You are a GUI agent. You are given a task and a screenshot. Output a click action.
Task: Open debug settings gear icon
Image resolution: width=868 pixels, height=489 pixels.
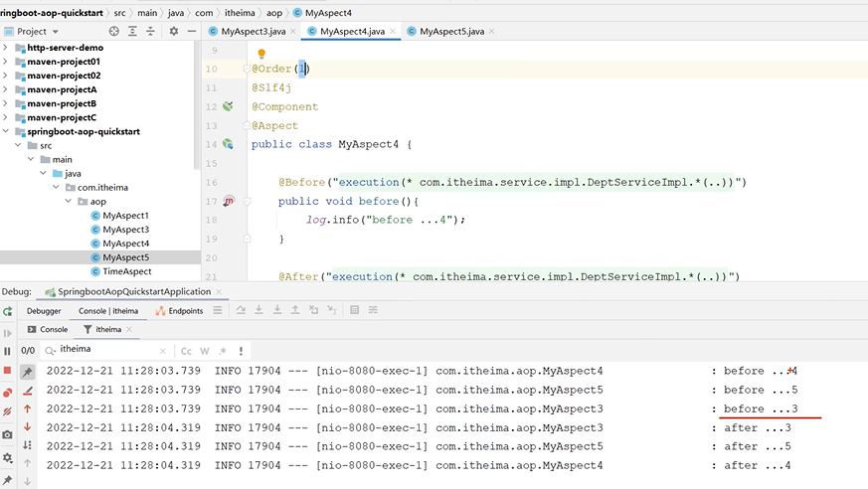[x=7, y=458]
